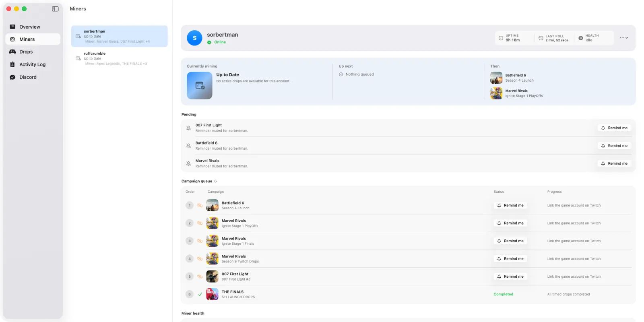
Task: Click the Activity Log clipboard icon
Action: coord(12,64)
